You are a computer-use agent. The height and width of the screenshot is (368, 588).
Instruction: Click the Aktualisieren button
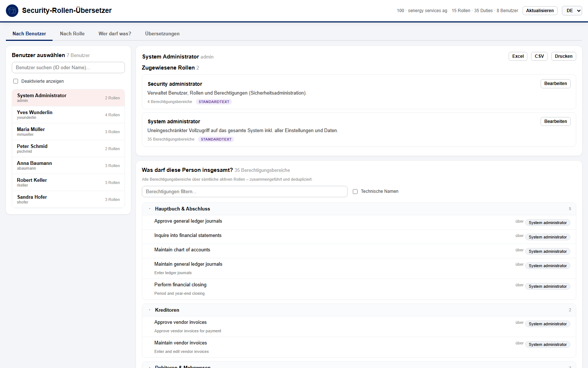(540, 11)
